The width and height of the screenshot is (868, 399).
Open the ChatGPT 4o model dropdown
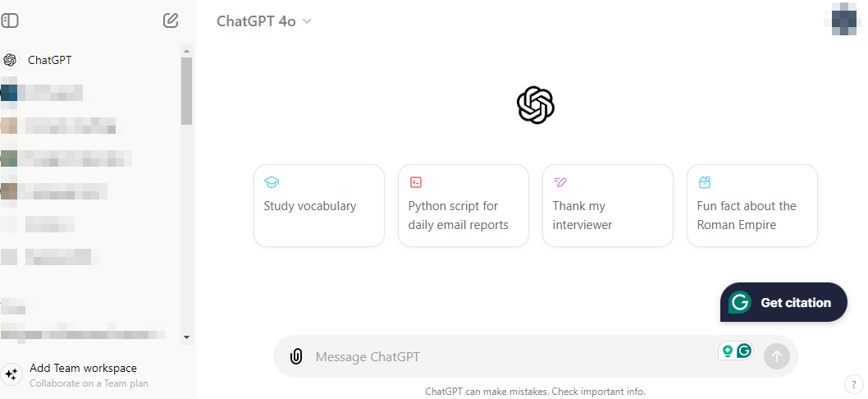point(263,21)
